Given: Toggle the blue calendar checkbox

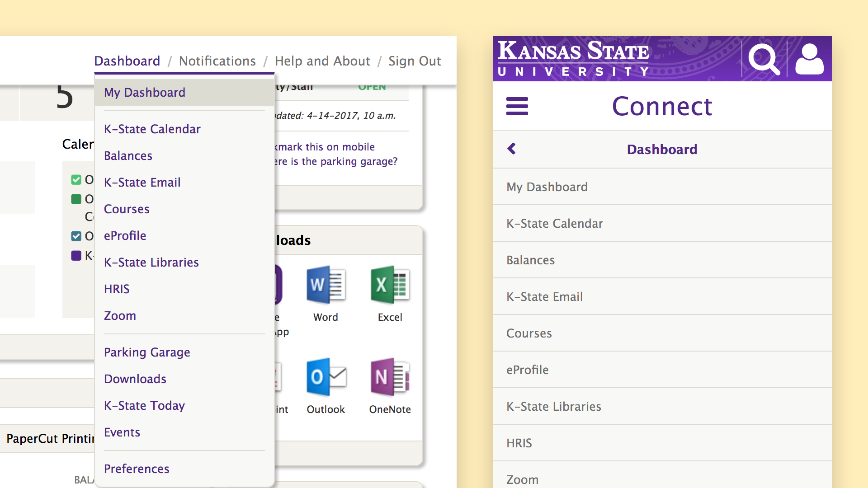Looking at the screenshot, I should pyautogui.click(x=76, y=236).
